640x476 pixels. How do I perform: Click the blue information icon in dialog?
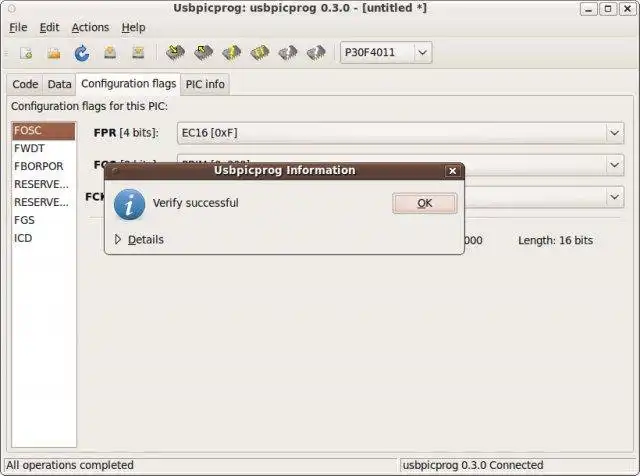129,204
